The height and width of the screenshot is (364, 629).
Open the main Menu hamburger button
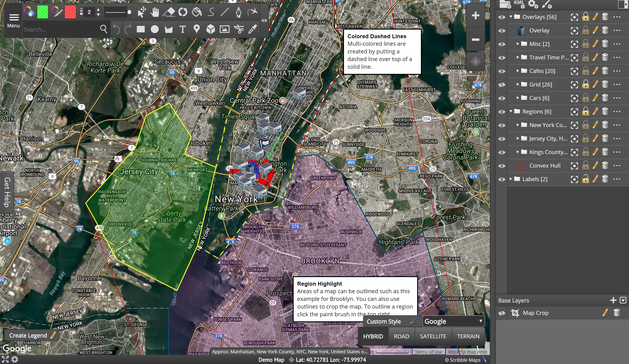tap(14, 21)
